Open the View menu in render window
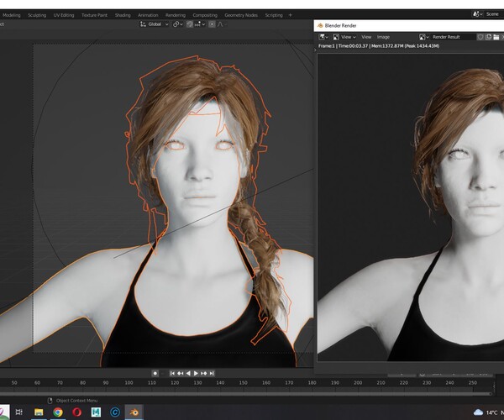 (366, 37)
